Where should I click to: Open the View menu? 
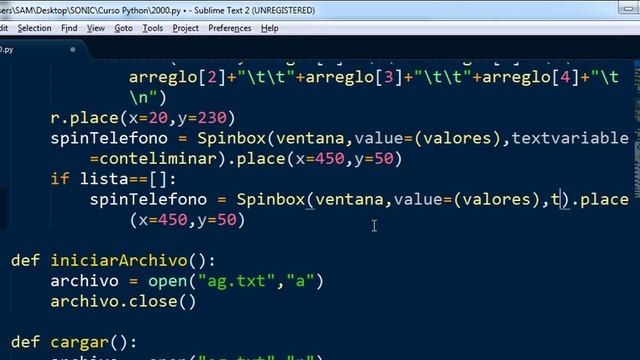pos(96,28)
